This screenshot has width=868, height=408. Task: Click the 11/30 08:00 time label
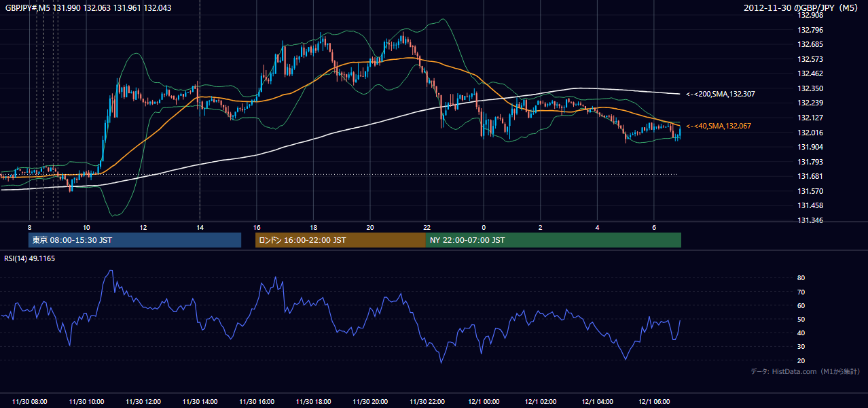(29, 402)
